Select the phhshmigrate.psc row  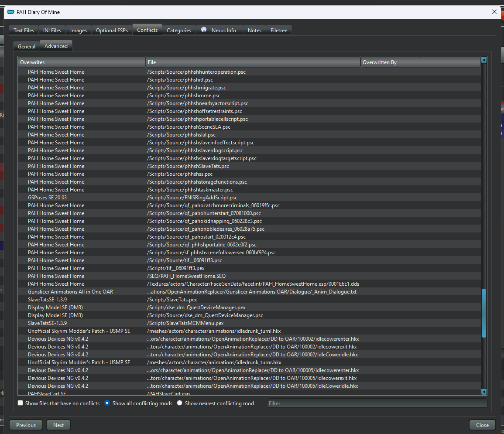click(250, 88)
